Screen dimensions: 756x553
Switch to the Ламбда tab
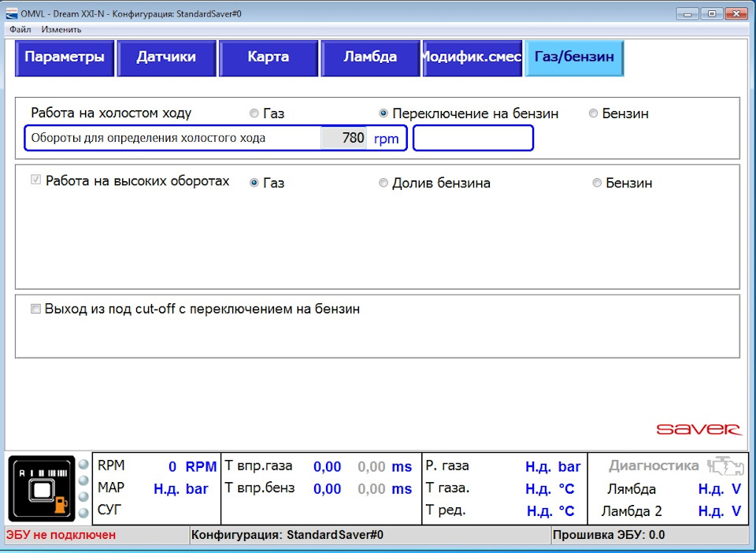(370, 58)
